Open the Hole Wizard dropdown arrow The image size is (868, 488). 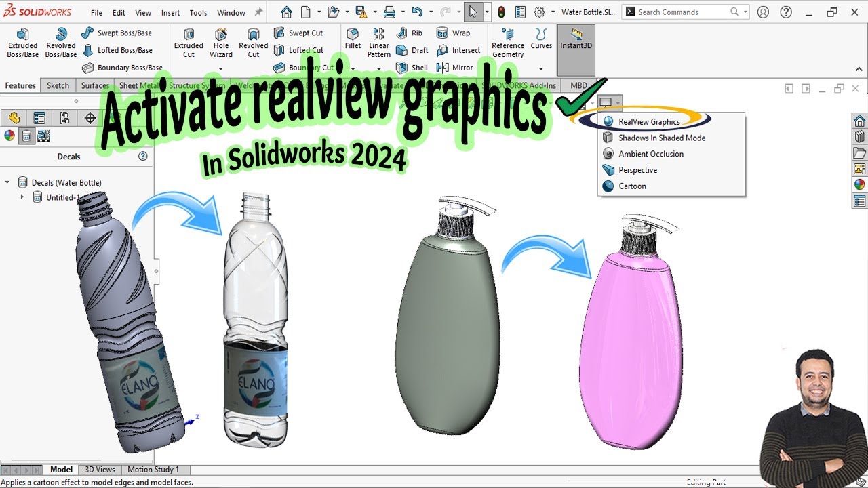[x=221, y=69]
